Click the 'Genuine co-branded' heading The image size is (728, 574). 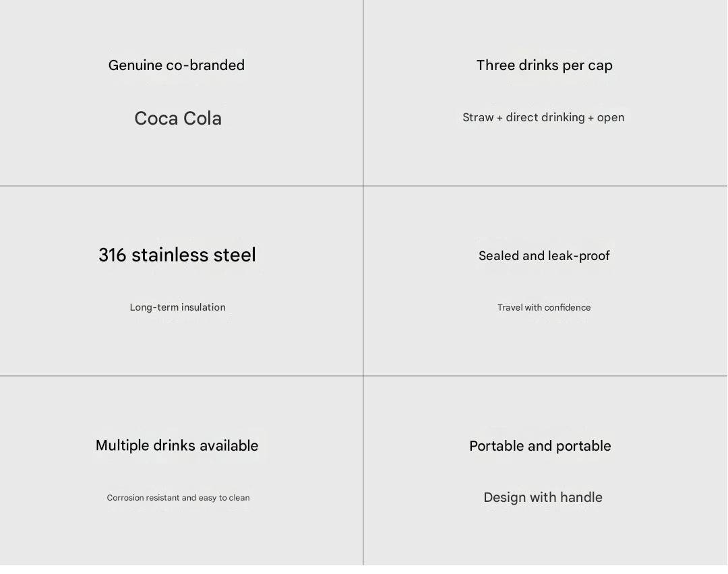click(x=177, y=65)
